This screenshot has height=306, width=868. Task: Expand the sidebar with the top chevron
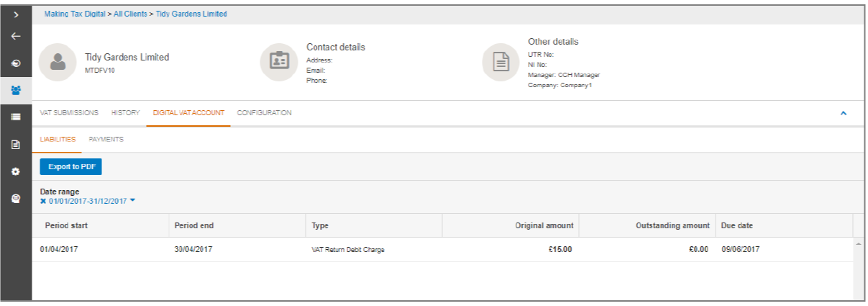tap(16, 14)
